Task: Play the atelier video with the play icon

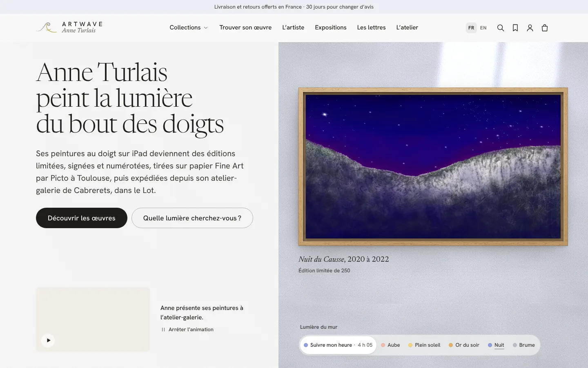Action: click(x=48, y=340)
